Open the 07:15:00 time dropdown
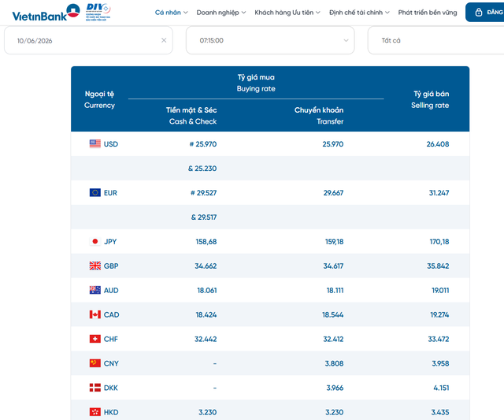The width and height of the screenshot is (504, 420). point(270,40)
